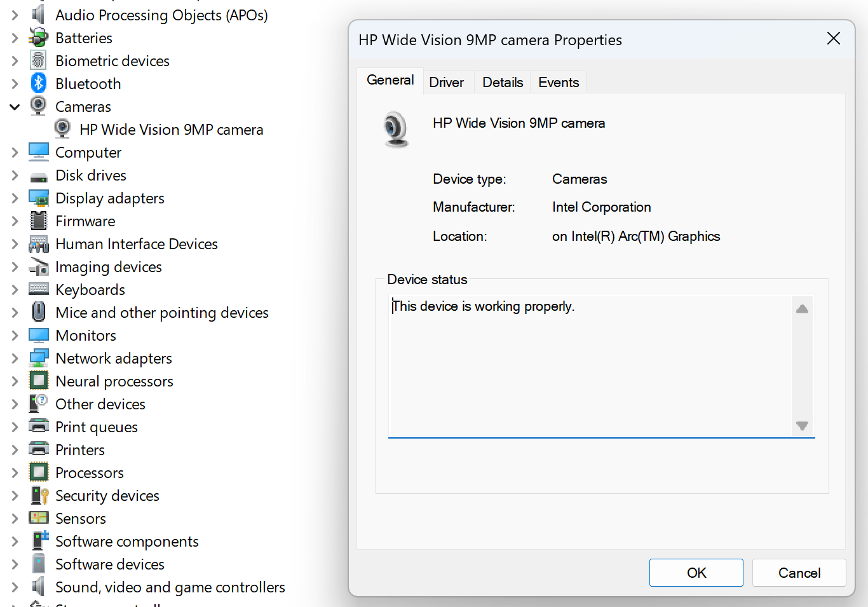Viewport: 868px width, 607px height.
Task: Click the 'on Intel(R) Arc(TM) Graphics' location text
Action: [636, 236]
